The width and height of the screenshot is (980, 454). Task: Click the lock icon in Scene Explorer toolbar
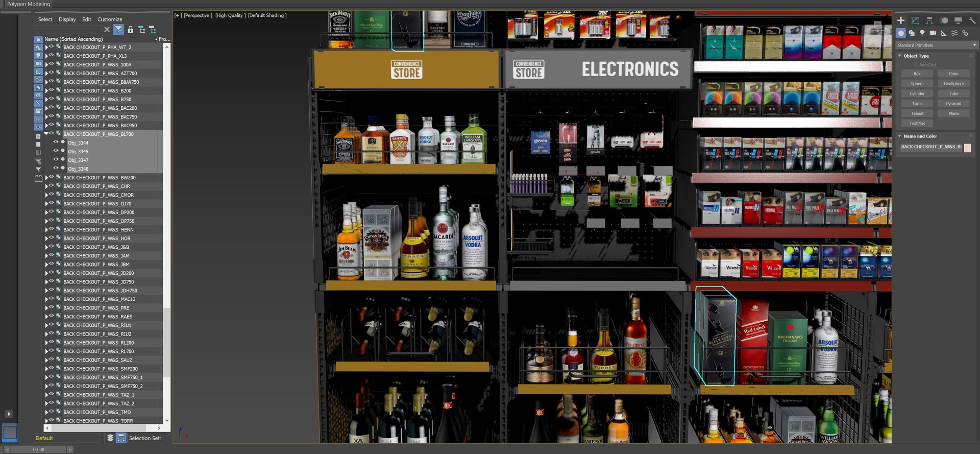(130, 30)
